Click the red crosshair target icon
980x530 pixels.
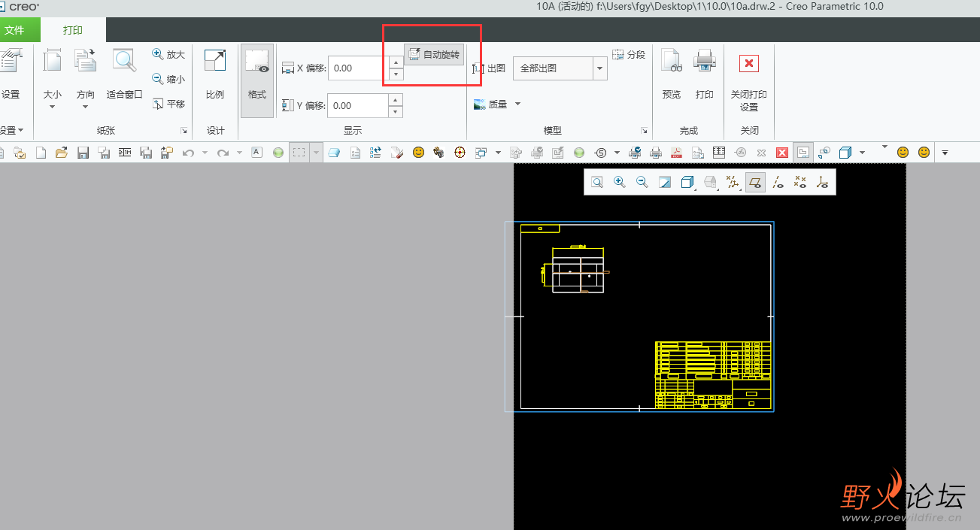(x=460, y=153)
